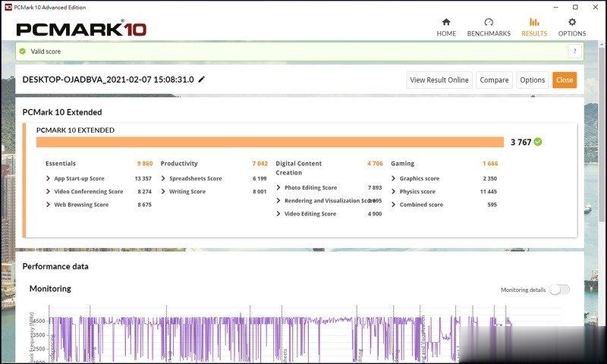Maximize the PCMark 10 window
607x364 pixels.
point(575,7)
